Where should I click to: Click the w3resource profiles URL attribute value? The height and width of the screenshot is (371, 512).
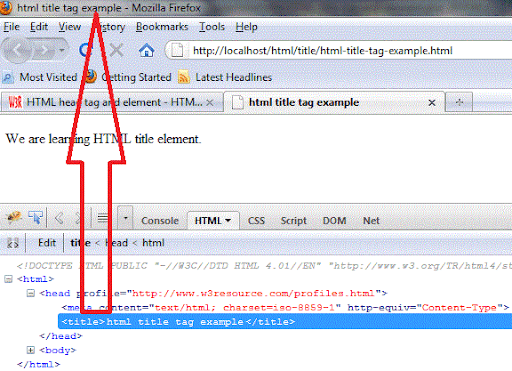pyautogui.click(x=253, y=293)
